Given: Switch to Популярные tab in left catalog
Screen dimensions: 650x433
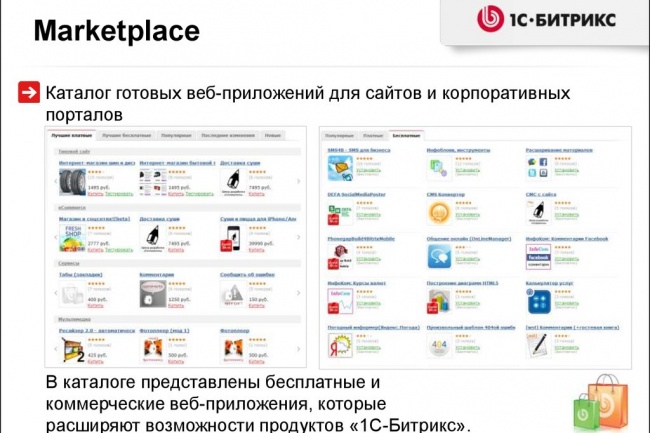Looking at the screenshot, I should (176, 135).
